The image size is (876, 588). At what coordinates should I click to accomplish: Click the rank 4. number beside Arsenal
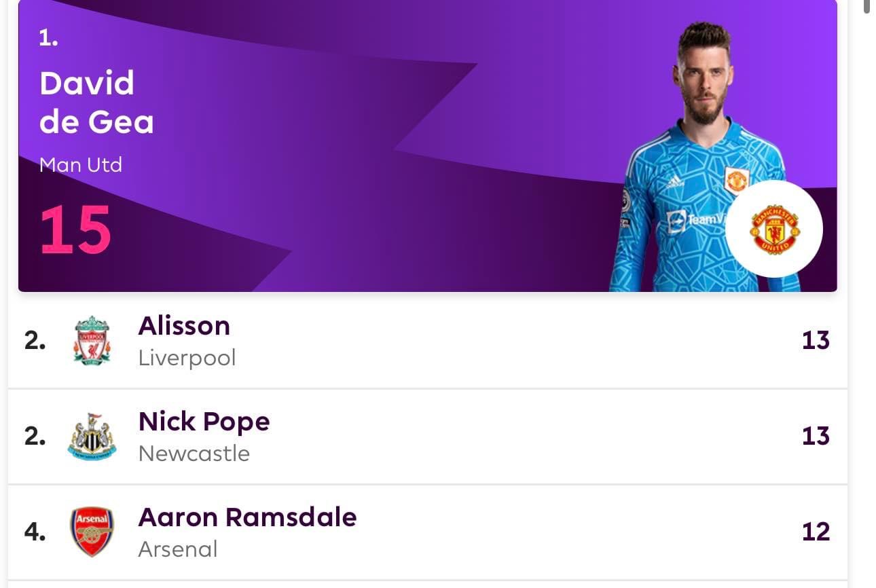coord(35,532)
